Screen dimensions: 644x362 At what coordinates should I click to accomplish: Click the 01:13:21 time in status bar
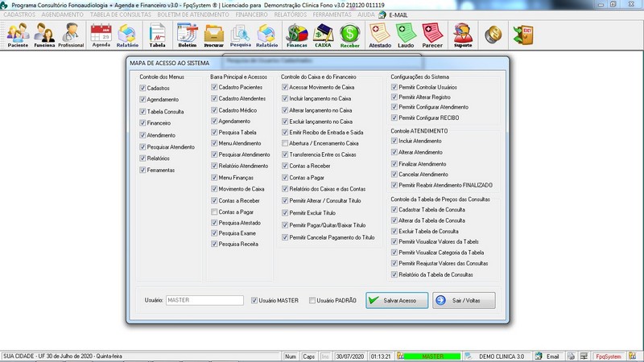(x=381, y=356)
